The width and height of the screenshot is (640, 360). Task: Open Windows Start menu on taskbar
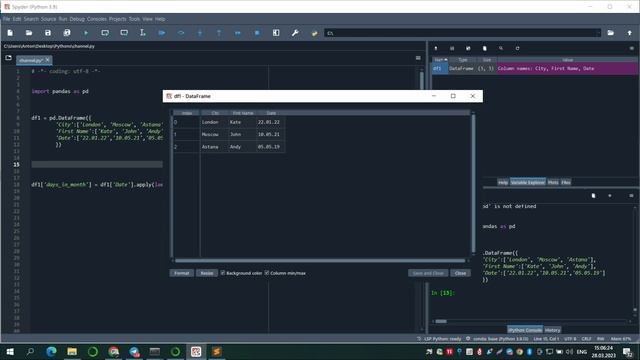(x=10, y=351)
